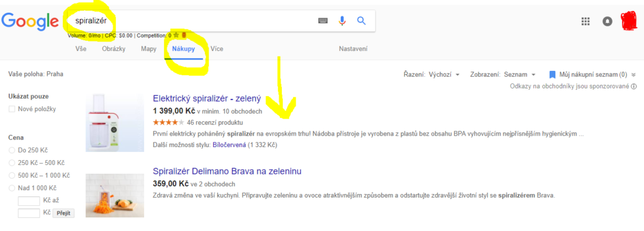644x231 pixels.
Task: Open Můj nákupní seznam (0)
Action: pos(592,75)
